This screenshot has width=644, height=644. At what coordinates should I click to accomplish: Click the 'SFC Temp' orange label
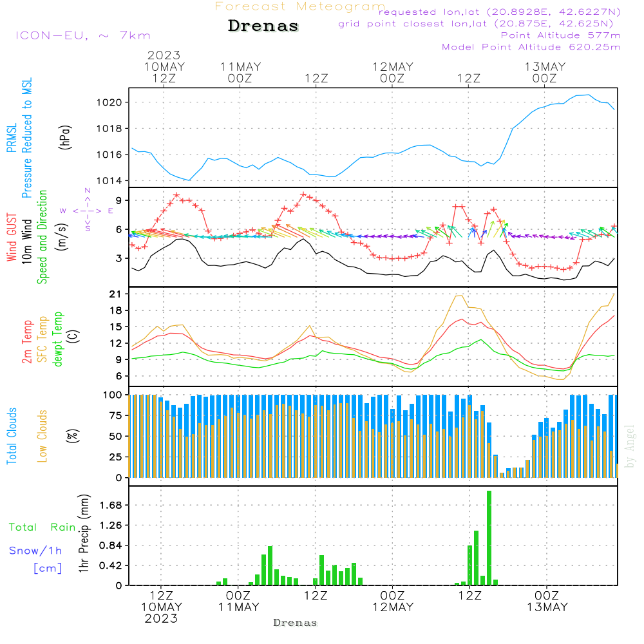tap(43, 339)
